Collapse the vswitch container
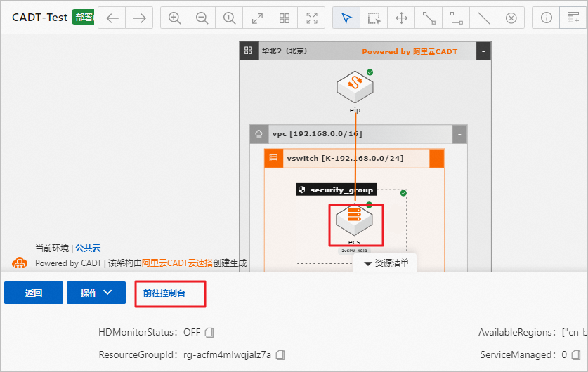588x372 pixels. click(436, 159)
